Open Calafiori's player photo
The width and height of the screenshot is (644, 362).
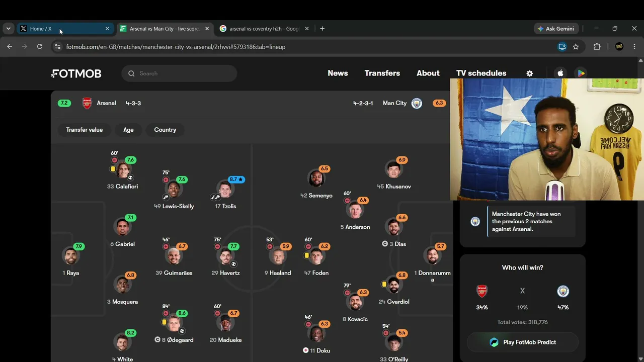coord(123,169)
